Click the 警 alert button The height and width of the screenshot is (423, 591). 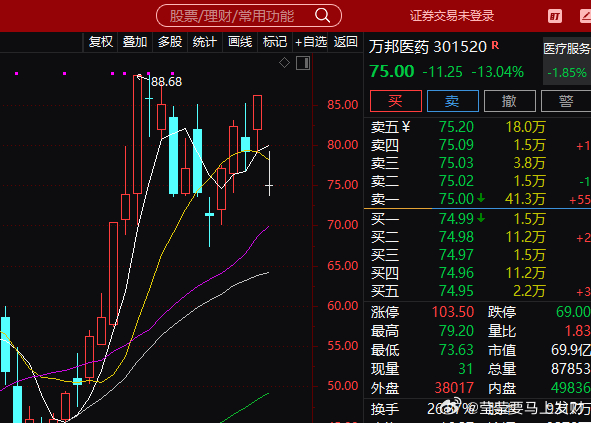566,101
